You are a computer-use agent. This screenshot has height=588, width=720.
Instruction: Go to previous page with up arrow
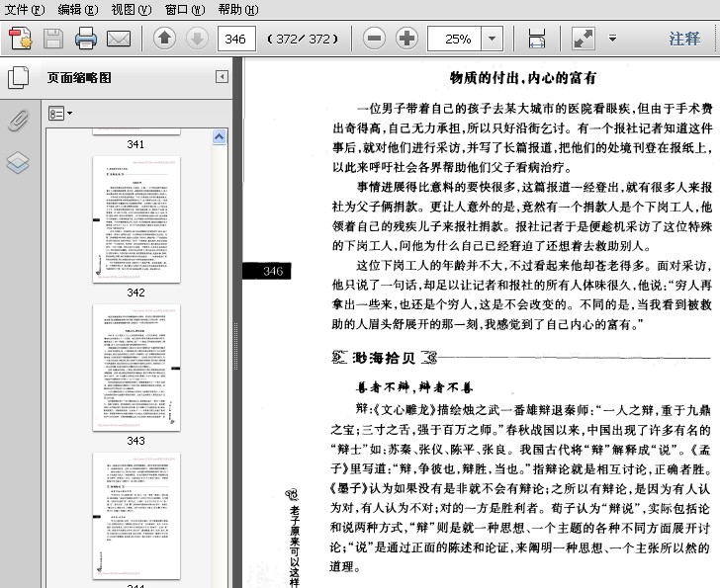point(165,39)
